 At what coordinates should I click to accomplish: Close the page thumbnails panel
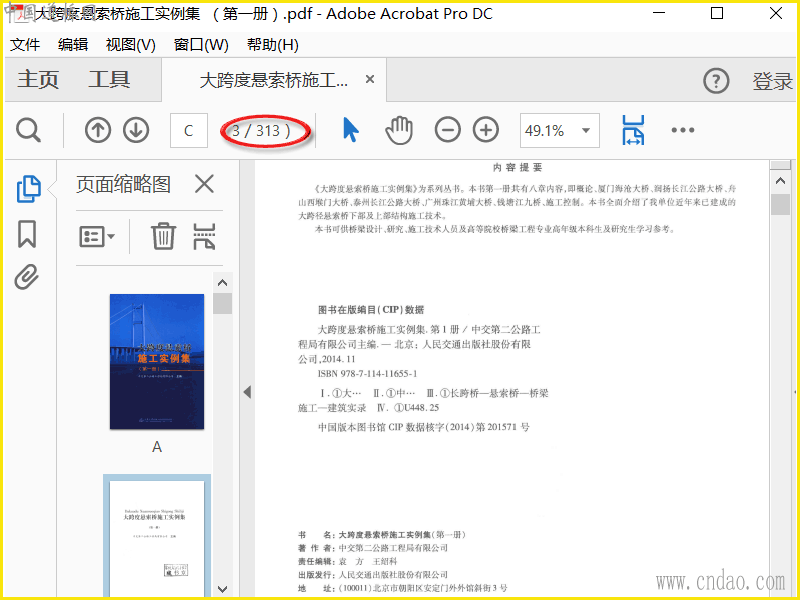coord(204,184)
